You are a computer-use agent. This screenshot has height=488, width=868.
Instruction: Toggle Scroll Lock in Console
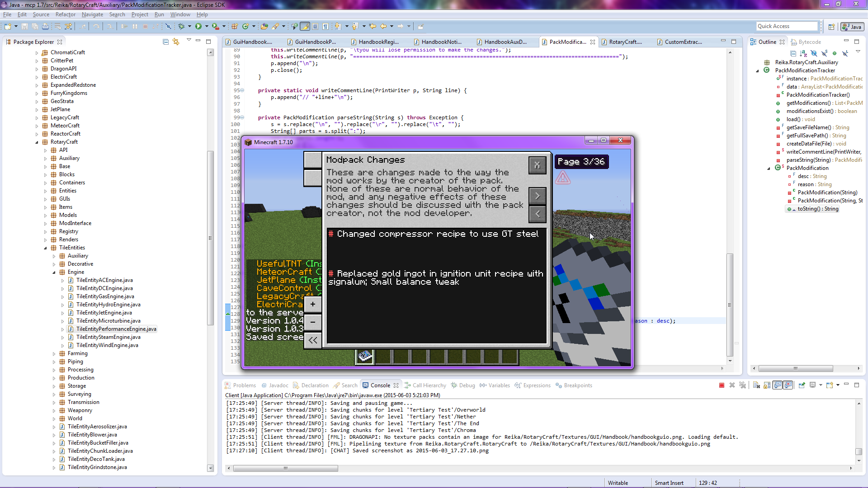767,385
